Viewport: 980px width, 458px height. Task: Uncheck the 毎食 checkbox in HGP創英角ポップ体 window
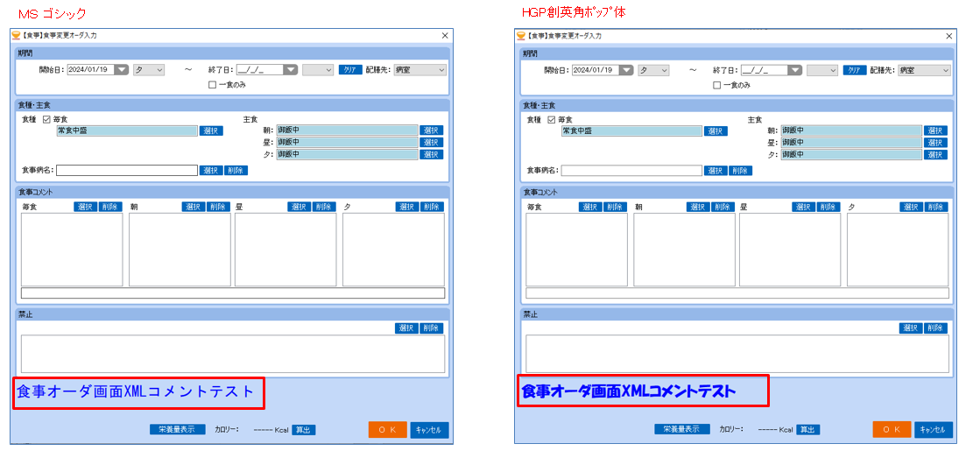point(551,119)
